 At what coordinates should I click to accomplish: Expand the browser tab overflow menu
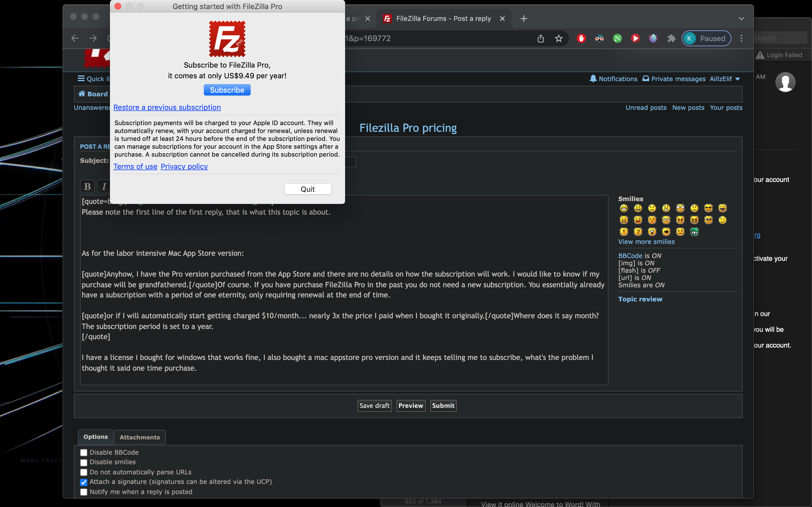pos(741,19)
